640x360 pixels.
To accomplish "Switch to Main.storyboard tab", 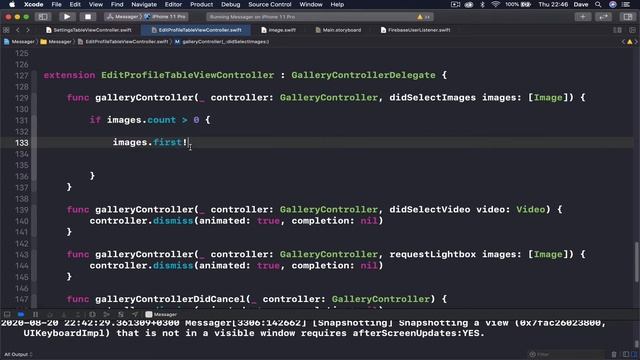I will [338, 30].
